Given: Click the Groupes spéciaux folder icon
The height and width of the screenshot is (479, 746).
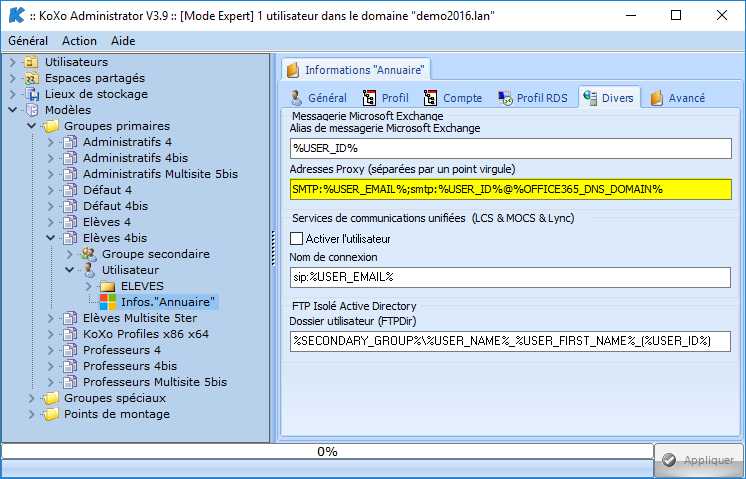Looking at the screenshot, I should 50,398.
